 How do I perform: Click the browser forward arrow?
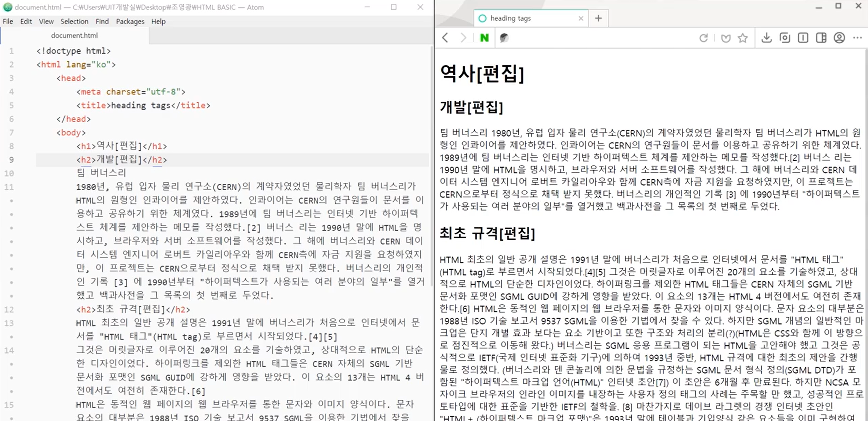click(x=463, y=38)
